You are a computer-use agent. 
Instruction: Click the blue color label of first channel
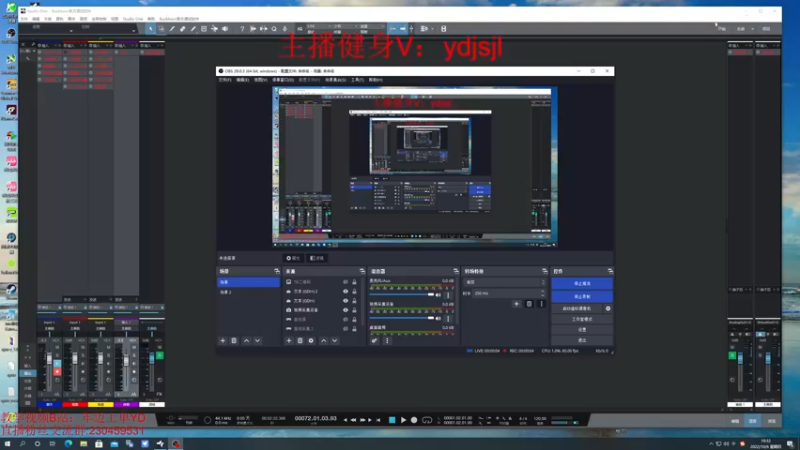(49, 405)
